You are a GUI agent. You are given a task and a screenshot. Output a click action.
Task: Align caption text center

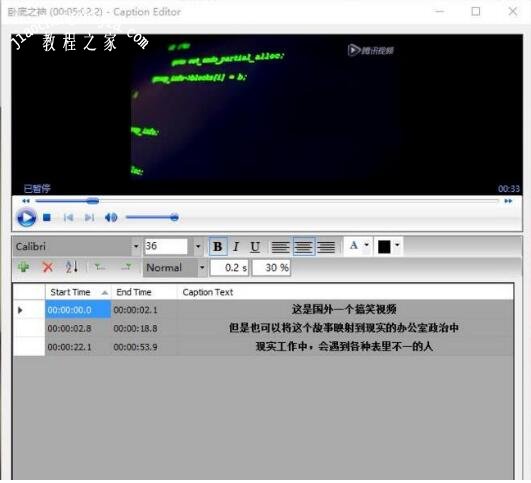(304, 247)
